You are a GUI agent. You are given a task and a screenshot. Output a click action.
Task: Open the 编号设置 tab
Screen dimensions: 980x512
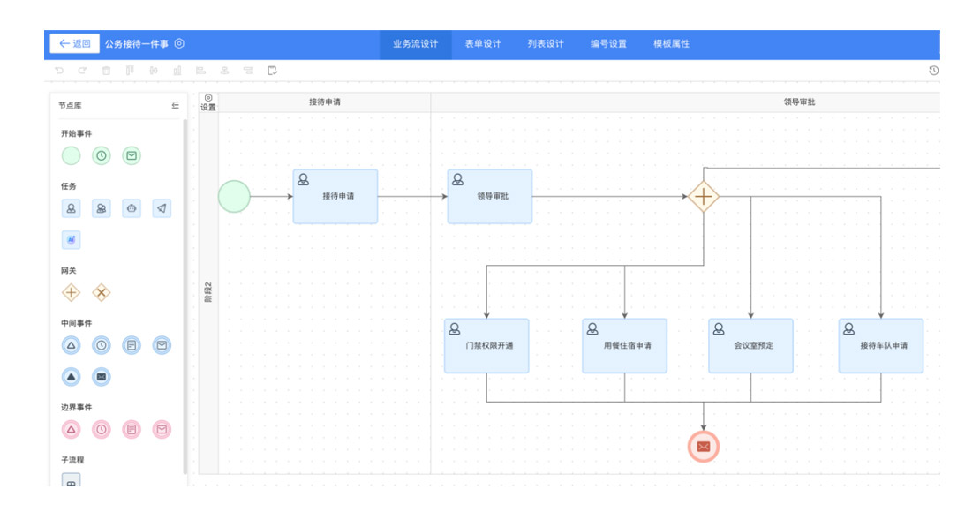(x=608, y=44)
